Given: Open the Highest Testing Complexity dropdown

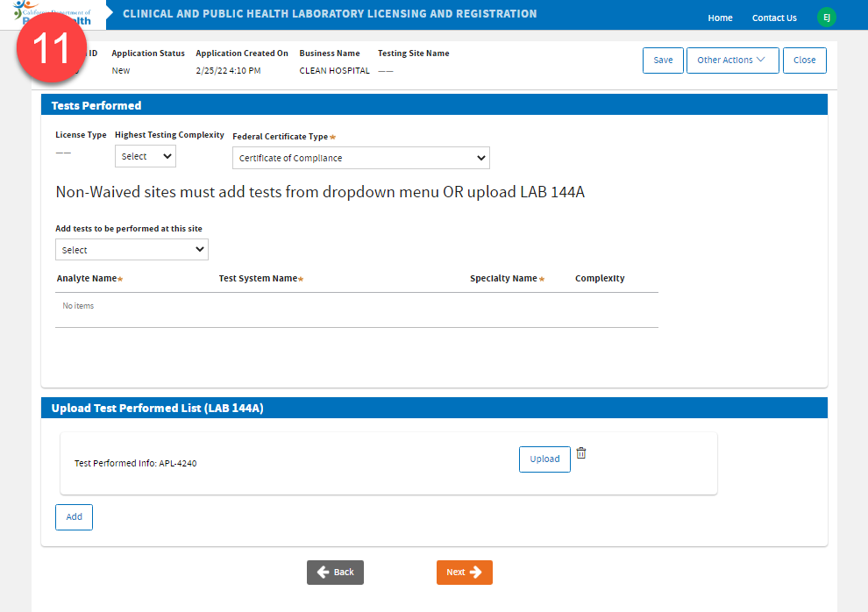Looking at the screenshot, I should pyautogui.click(x=145, y=156).
